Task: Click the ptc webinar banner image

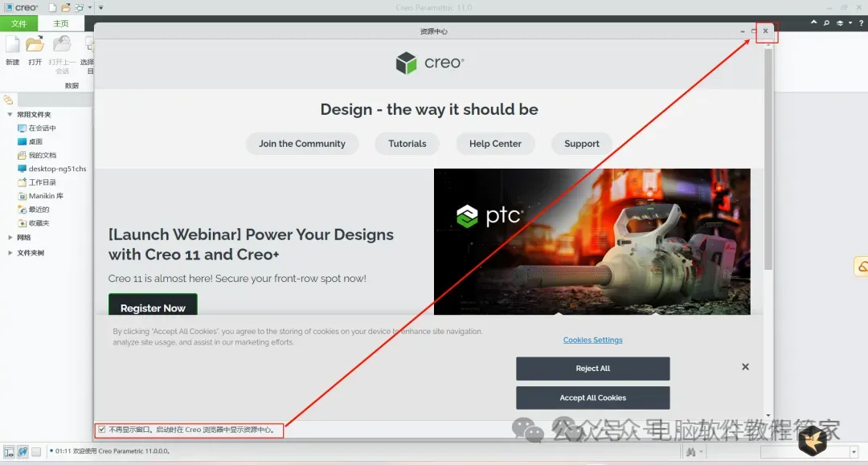Action: (x=592, y=242)
